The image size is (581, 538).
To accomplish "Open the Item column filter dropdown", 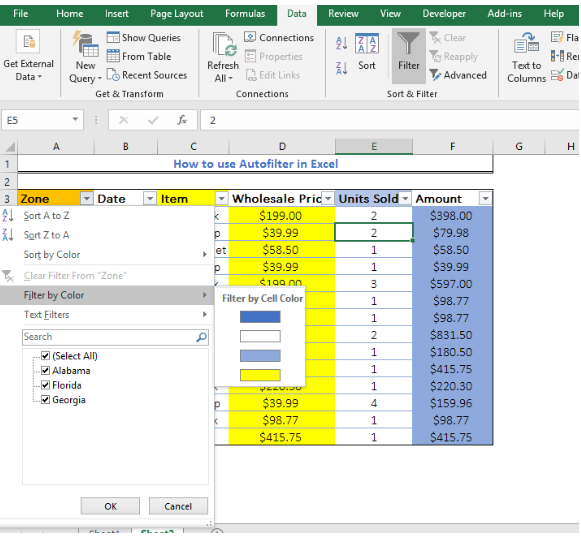I will [x=221, y=199].
